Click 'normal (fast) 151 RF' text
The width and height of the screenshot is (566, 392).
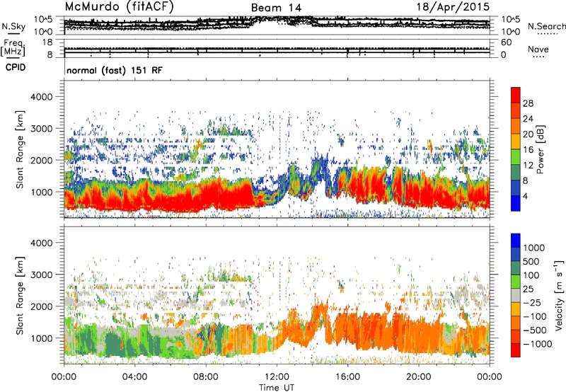click(x=115, y=70)
